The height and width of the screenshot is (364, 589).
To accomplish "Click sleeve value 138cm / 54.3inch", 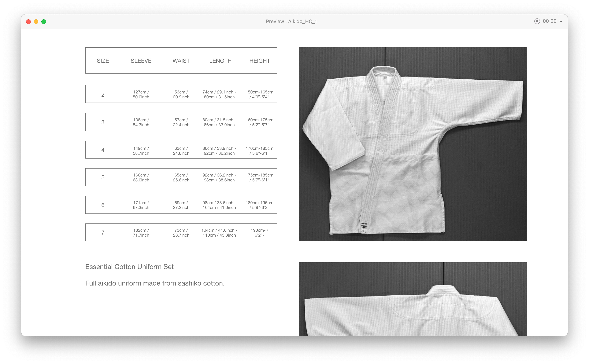I will pyautogui.click(x=141, y=122).
